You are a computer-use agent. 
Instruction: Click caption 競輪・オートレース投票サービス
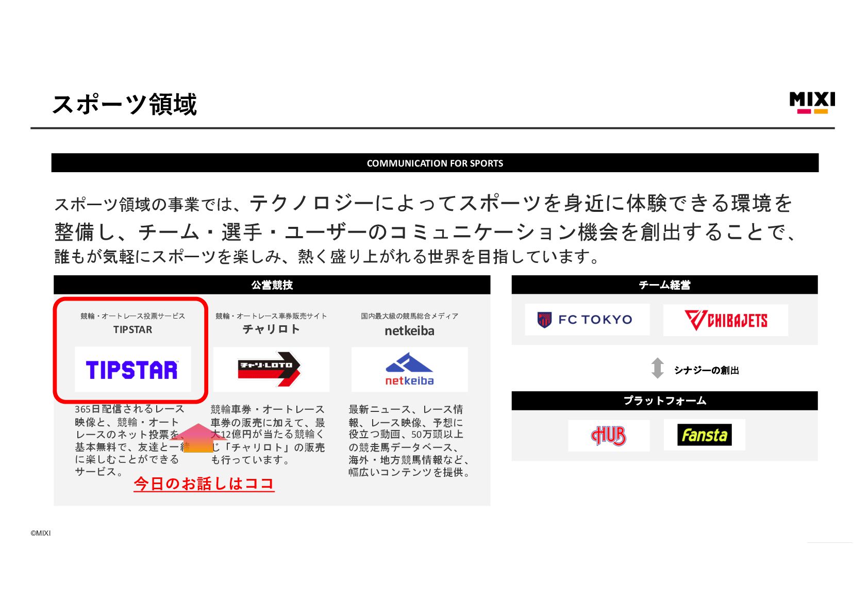tap(132, 316)
